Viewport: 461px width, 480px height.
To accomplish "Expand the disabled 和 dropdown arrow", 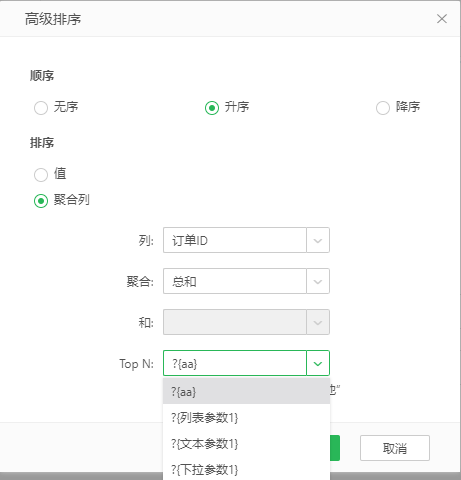I will tap(318, 322).
